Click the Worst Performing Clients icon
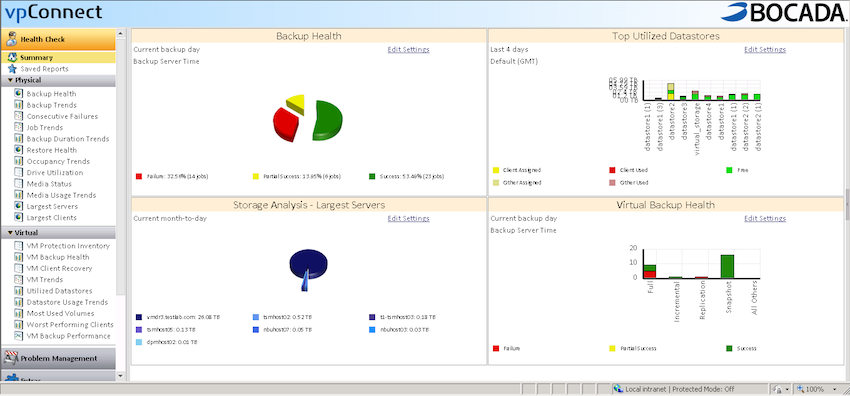The height and width of the screenshot is (396, 850). pyautogui.click(x=18, y=325)
